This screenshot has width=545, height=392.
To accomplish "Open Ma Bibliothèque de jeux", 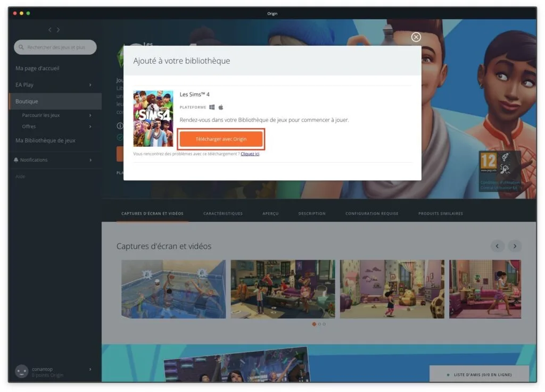I will pos(45,140).
